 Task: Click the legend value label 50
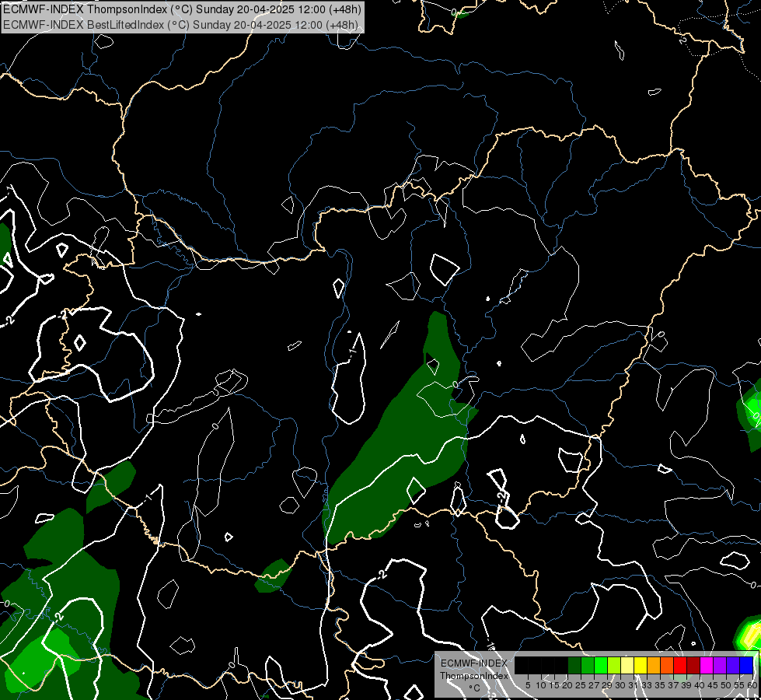[x=727, y=685]
